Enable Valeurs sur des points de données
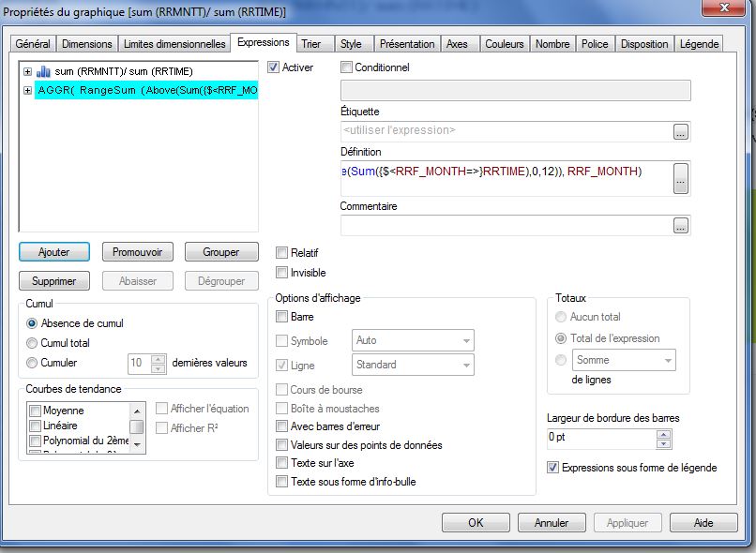 click(281, 444)
